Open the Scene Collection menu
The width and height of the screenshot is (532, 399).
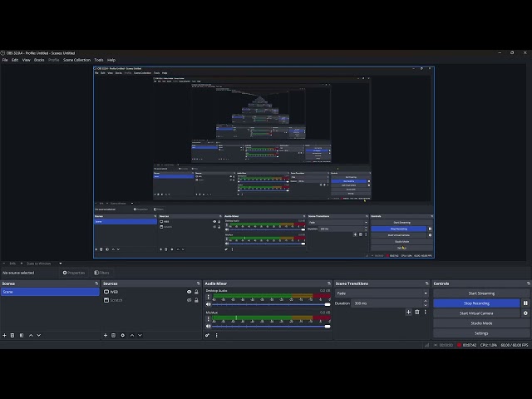(76, 60)
